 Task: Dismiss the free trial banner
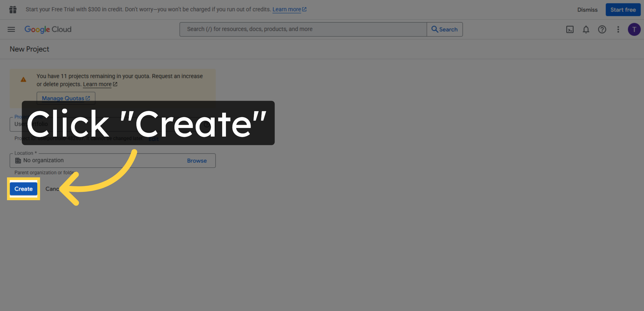pos(587,9)
